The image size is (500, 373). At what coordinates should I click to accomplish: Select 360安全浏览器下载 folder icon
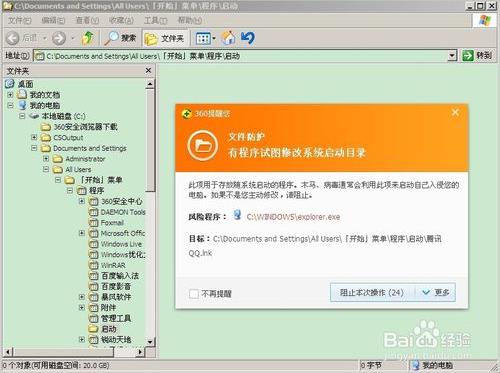click(46, 127)
